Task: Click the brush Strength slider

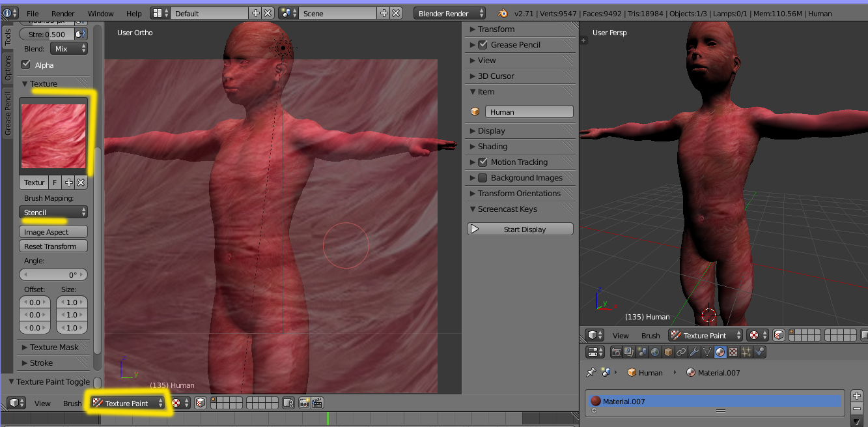Action: click(47, 34)
